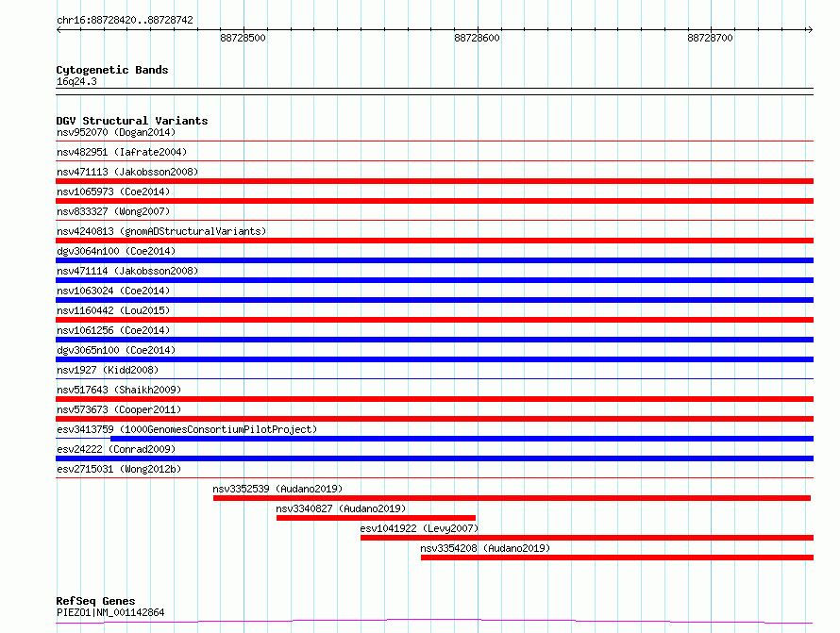
Task: Click the blue bar under dgv3064n100
Action: pyautogui.click(x=434, y=260)
